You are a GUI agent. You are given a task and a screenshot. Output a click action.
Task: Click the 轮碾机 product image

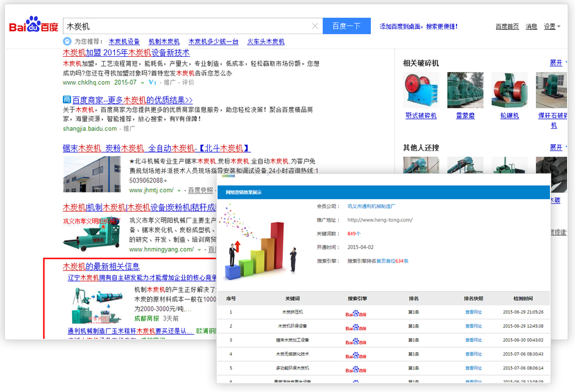point(510,90)
